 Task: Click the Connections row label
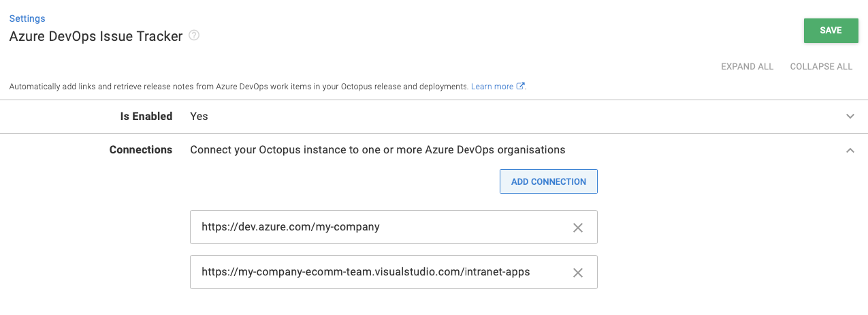140,150
